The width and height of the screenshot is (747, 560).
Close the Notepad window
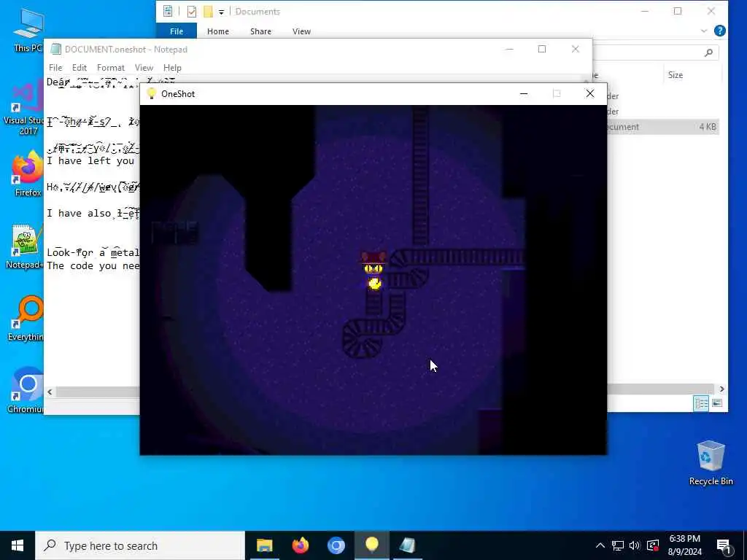(x=575, y=49)
